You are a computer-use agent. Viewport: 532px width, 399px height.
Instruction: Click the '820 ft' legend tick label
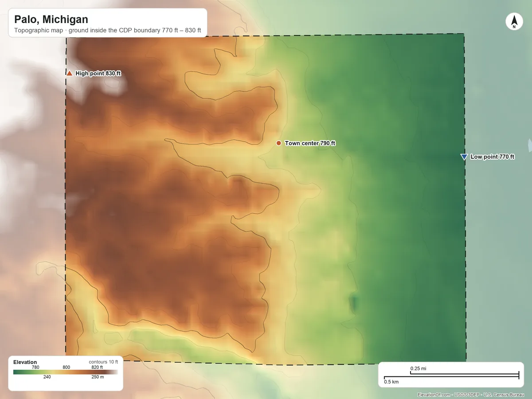[97, 367]
